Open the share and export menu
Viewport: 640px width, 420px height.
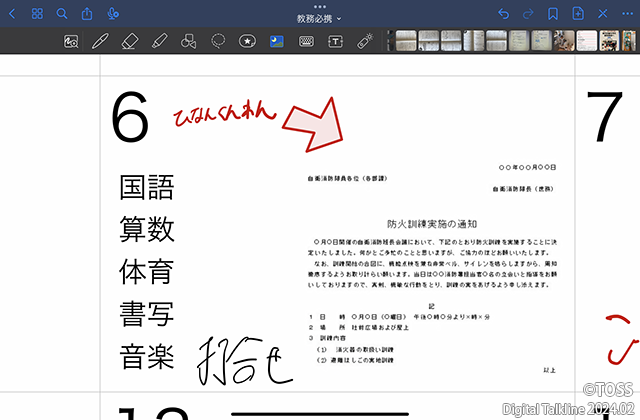[87, 14]
